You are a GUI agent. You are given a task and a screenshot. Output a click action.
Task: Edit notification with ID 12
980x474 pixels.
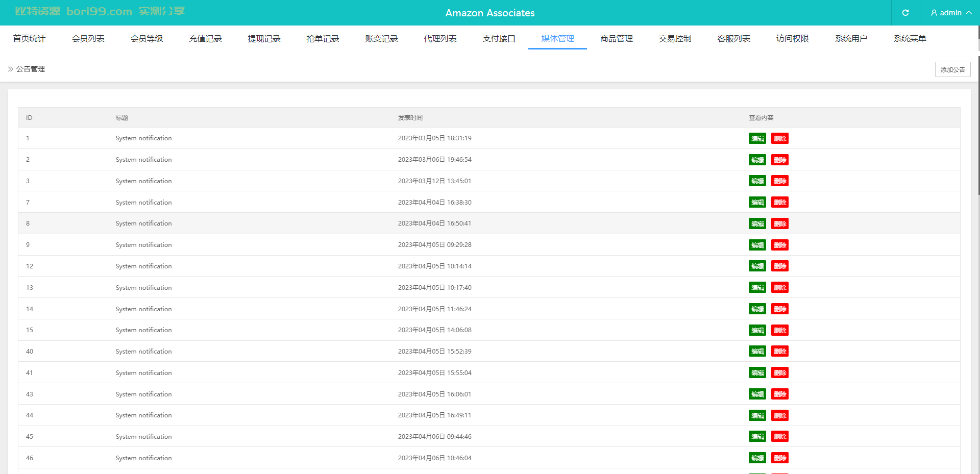coord(757,266)
